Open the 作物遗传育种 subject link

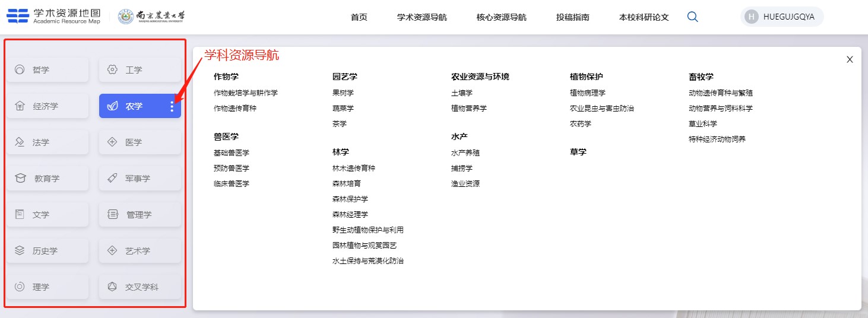coord(235,109)
